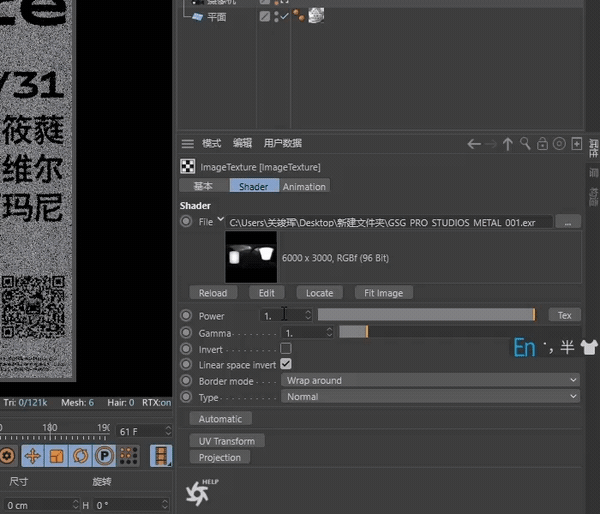The height and width of the screenshot is (514, 600).
Task: Enable the Invert checkbox
Action: point(286,348)
